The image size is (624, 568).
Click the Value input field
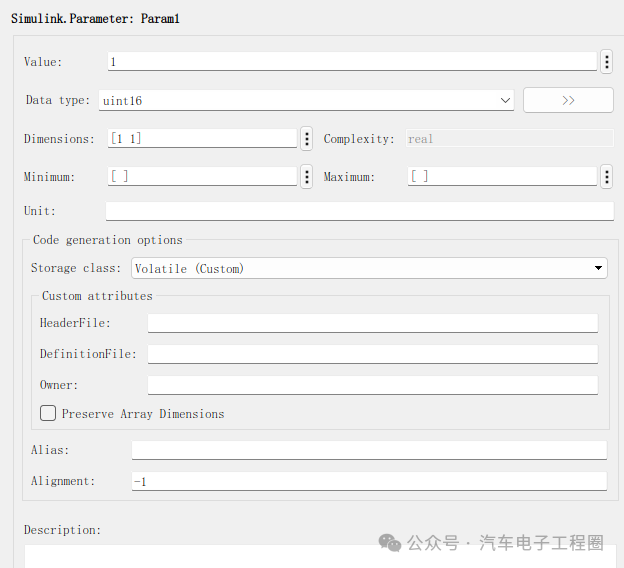tap(352, 62)
